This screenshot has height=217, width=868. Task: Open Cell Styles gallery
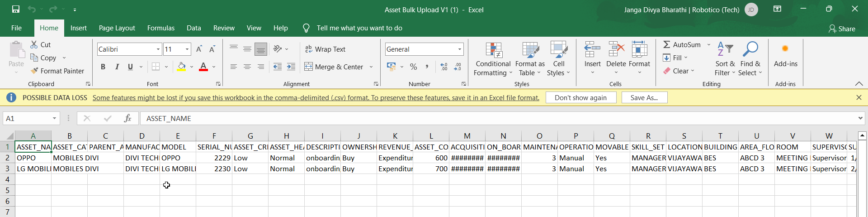(x=559, y=59)
